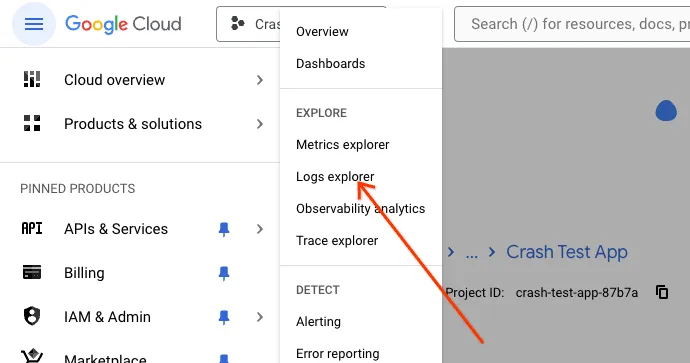Click the Cloud overview dashboard icon

click(x=32, y=80)
